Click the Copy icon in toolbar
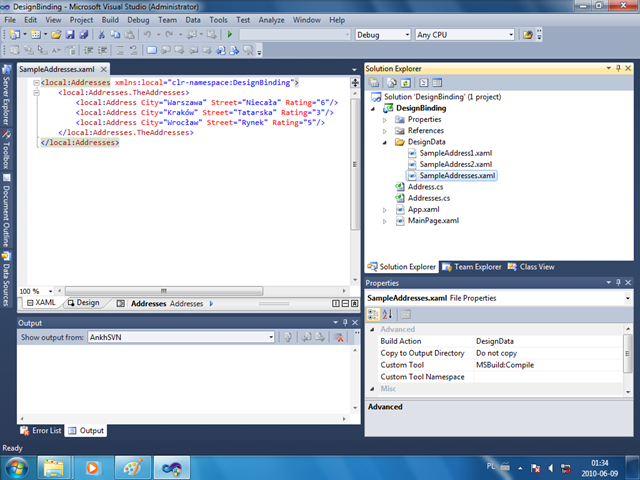640x480 pixels. [116, 35]
